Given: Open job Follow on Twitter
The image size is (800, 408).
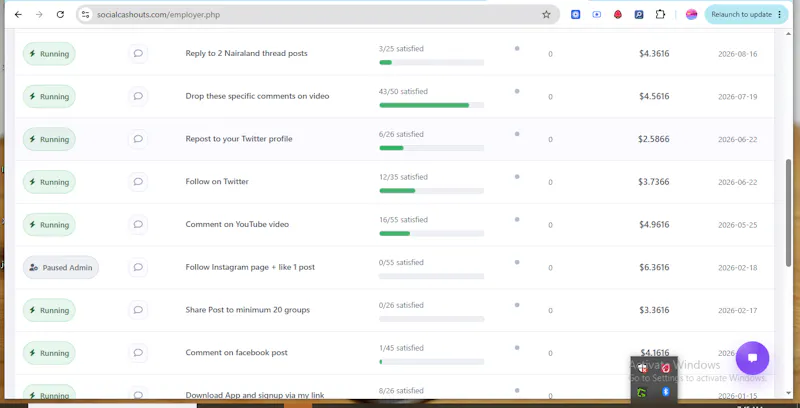Looking at the screenshot, I should click(217, 182).
